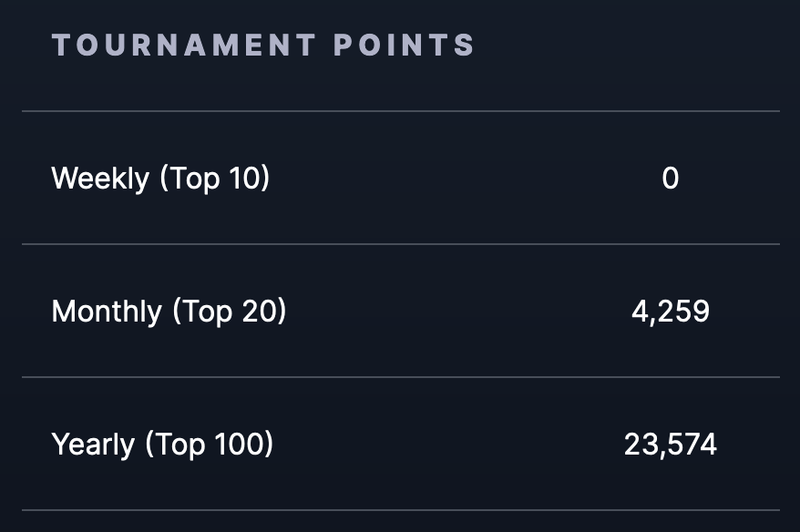
Task: Click the word Yearly
Action: pos(93,445)
